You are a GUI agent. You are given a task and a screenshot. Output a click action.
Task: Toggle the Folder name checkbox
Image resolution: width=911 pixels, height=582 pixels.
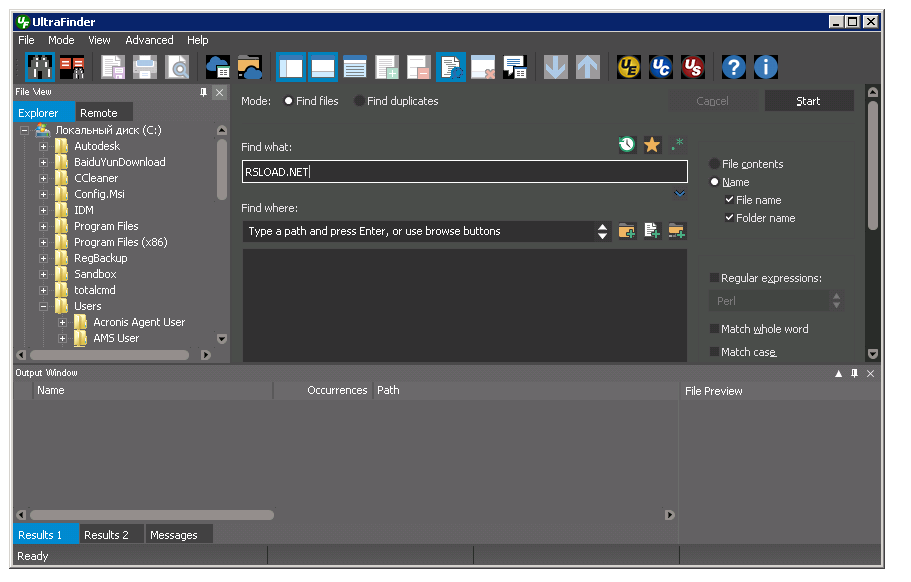point(730,218)
